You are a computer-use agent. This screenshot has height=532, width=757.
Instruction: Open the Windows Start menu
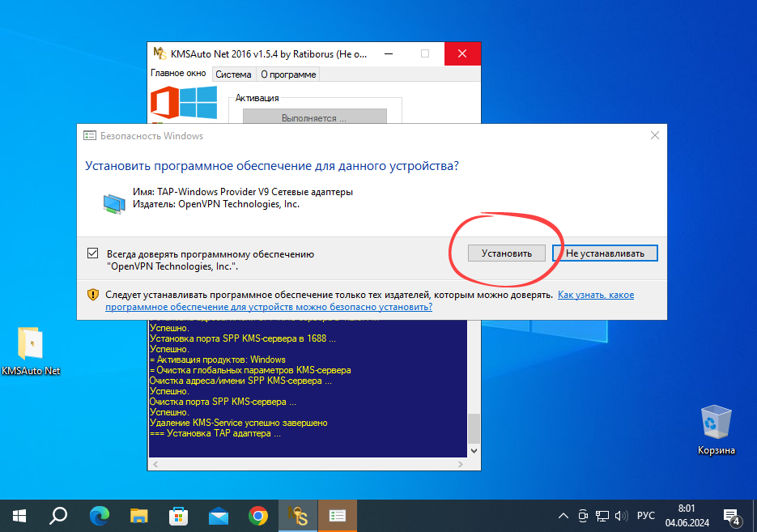pyautogui.click(x=19, y=516)
